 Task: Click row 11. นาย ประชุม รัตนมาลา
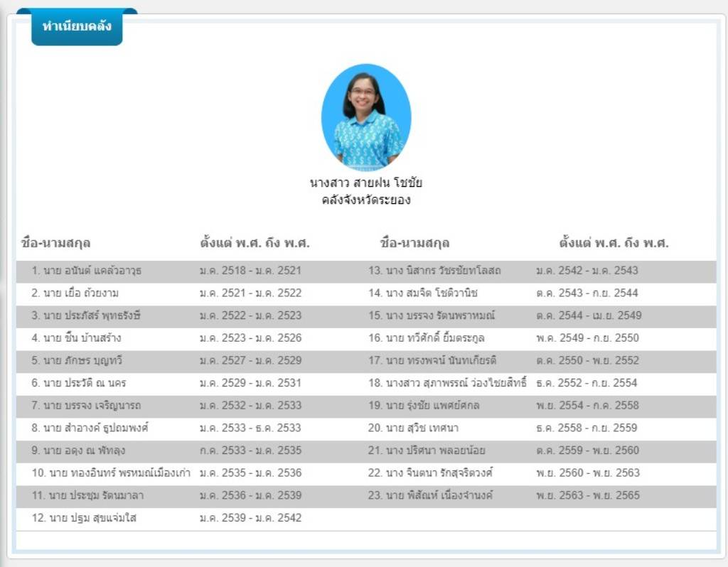pyautogui.click(x=87, y=495)
